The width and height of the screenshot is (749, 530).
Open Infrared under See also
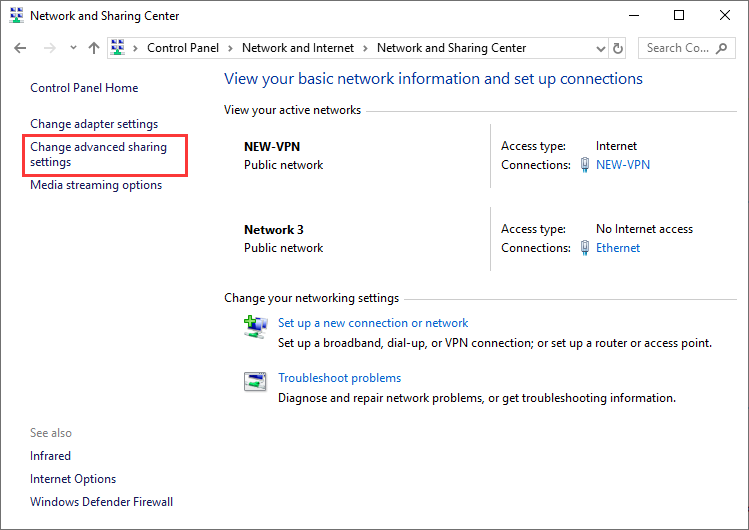50,456
